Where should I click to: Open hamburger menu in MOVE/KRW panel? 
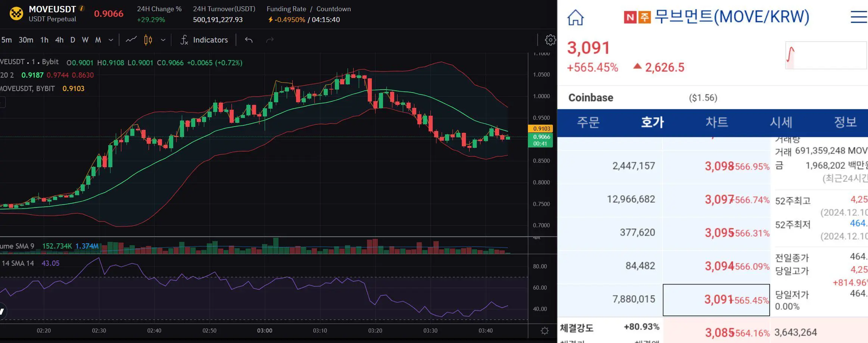pos(859,17)
